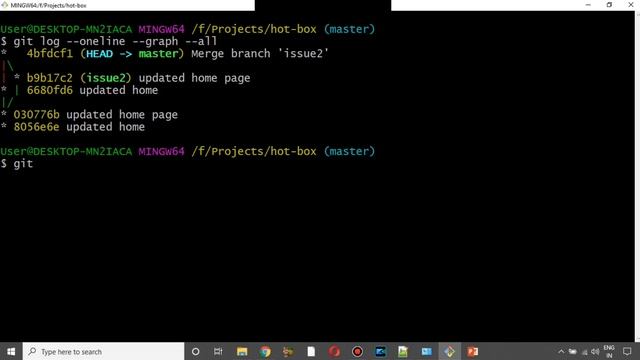Click commit hash 030776b
The height and width of the screenshot is (360, 640).
[36, 115]
